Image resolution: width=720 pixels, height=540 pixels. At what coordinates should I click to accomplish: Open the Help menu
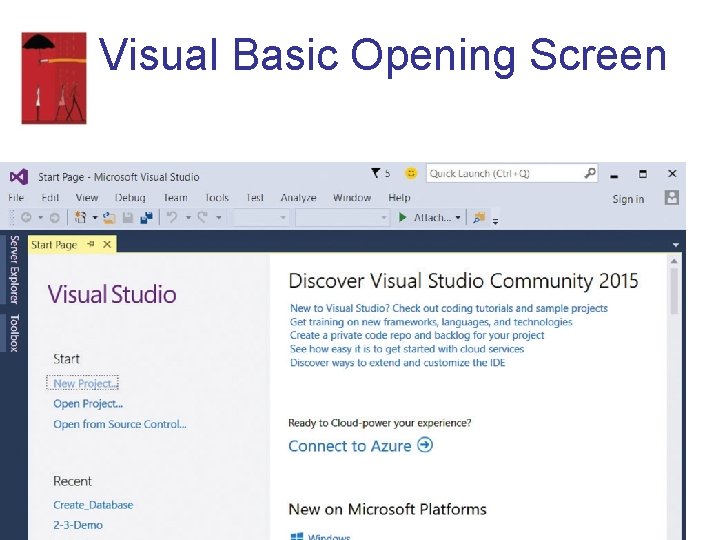[x=399, y=197]
